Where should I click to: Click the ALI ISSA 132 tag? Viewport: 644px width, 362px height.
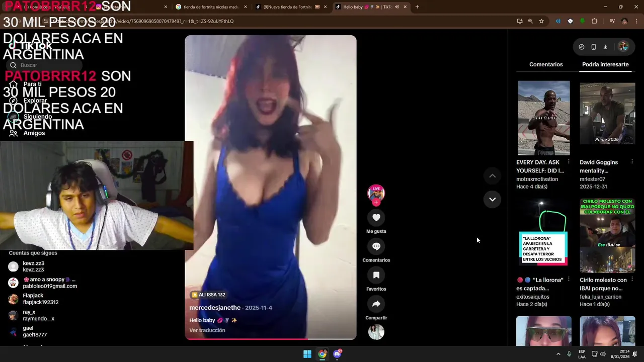[208, 295]
